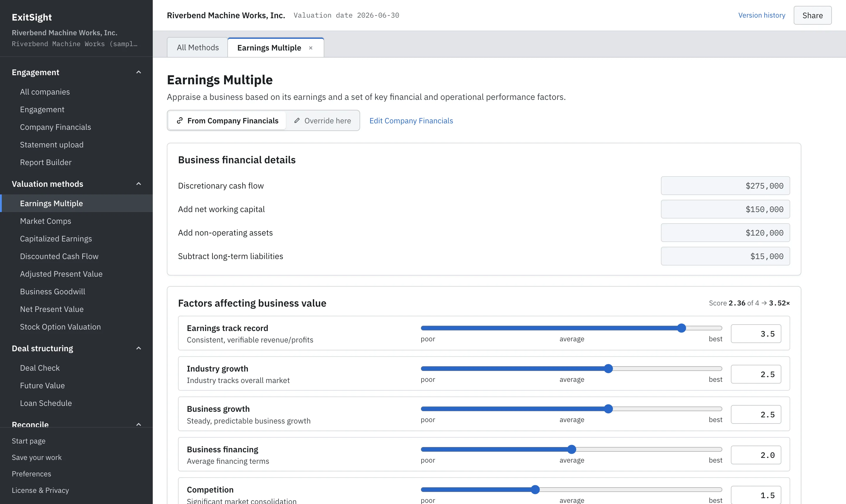
Task: Collapse the Reconcile section chevron
Action: click(x=139, y=424)
